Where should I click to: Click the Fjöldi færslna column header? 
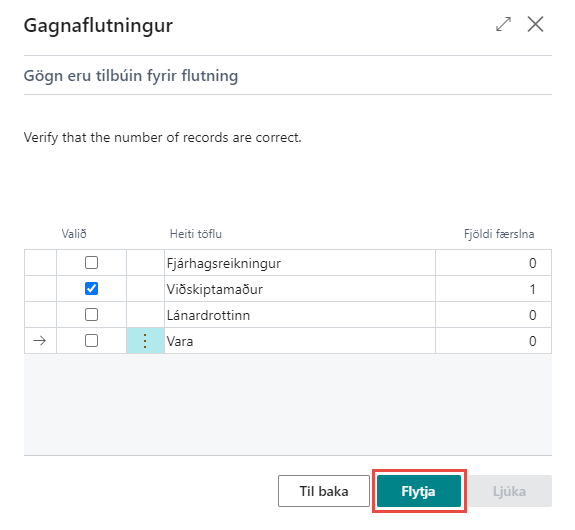coord(499,234)
